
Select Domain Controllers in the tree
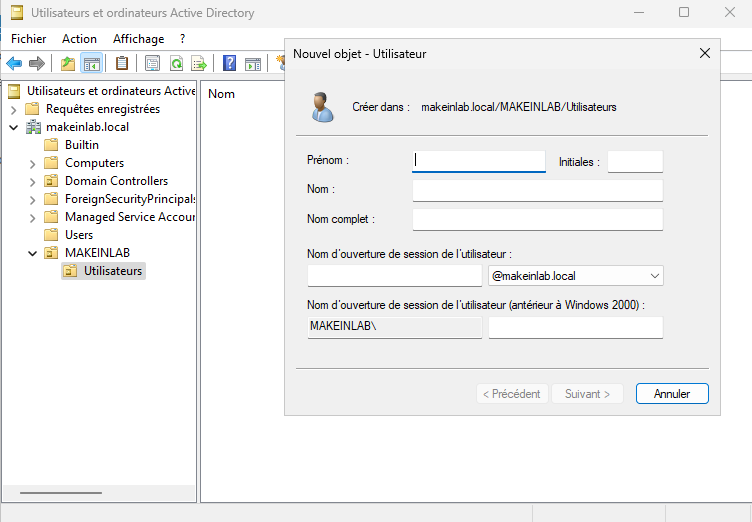[116, 181]
